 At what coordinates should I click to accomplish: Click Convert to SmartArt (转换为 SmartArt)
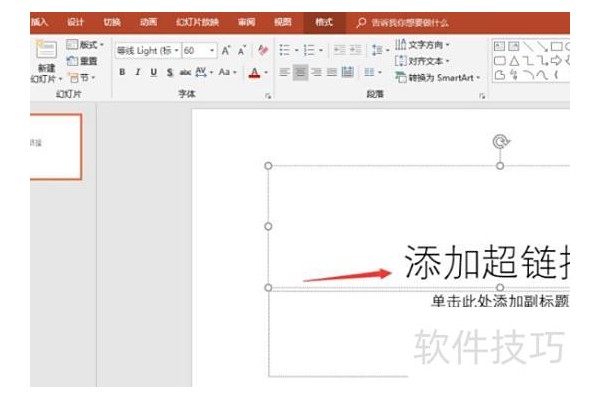pos(437,78)
